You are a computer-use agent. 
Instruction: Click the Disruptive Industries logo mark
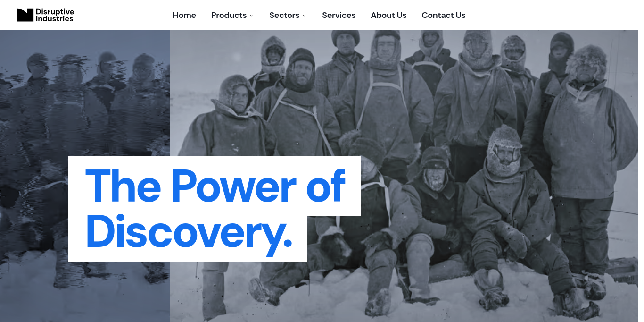click(x=25, y=15)
